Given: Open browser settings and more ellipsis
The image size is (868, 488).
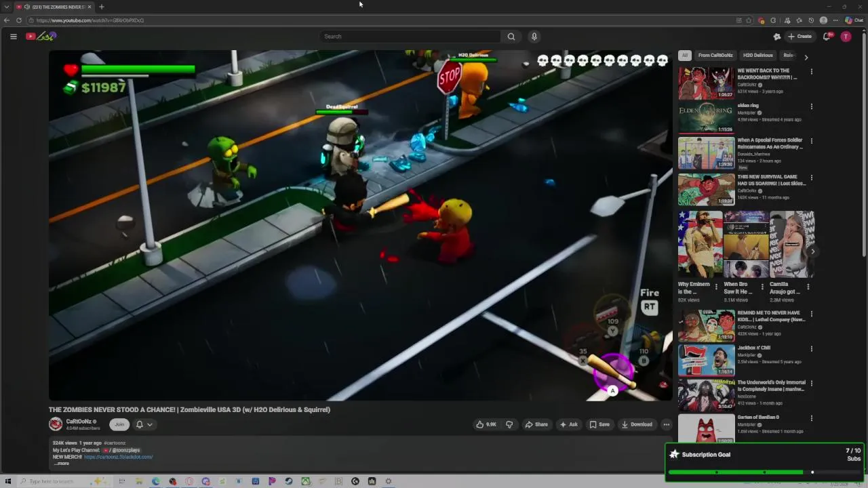Looking at the screenshot, I should [x=835, y=20].
